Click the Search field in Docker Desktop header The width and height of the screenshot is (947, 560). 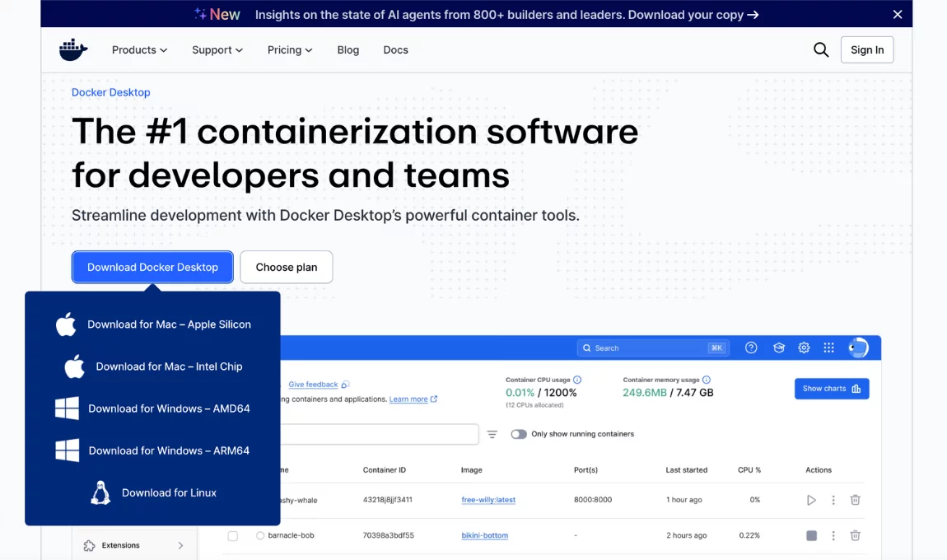click(653, 348)
